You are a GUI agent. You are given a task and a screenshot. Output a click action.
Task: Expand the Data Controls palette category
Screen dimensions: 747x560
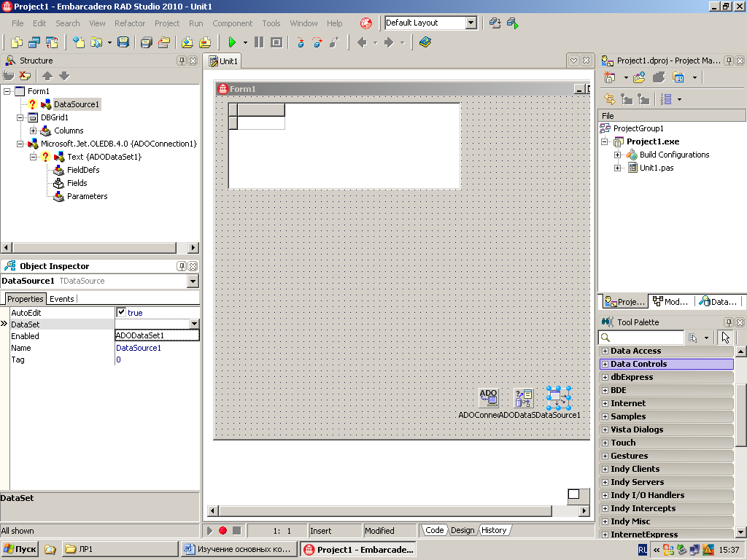click(605, 364)
